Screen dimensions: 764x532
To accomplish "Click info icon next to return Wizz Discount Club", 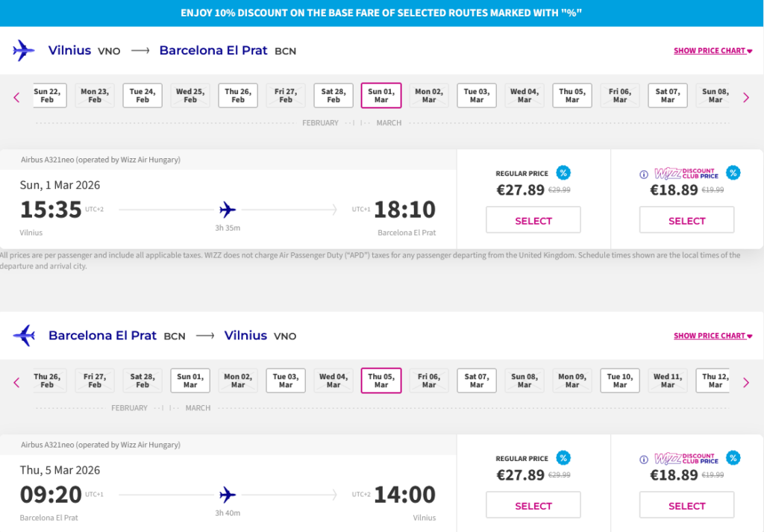I will coord(644,460).
